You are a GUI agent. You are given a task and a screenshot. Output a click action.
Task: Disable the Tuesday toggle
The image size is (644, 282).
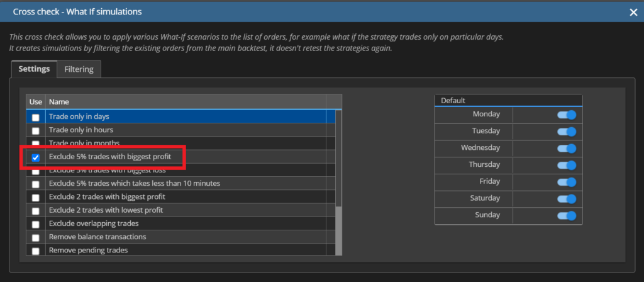point(567,132)
